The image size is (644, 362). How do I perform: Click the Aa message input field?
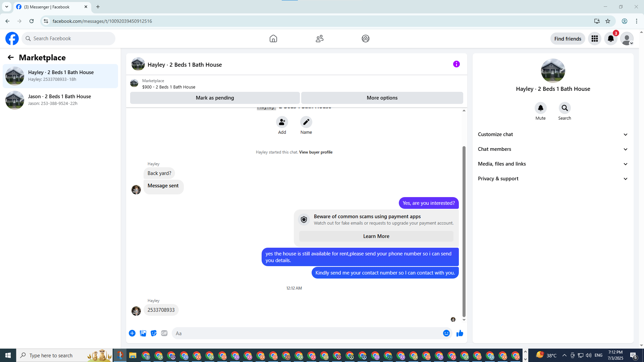coord(307,333)
